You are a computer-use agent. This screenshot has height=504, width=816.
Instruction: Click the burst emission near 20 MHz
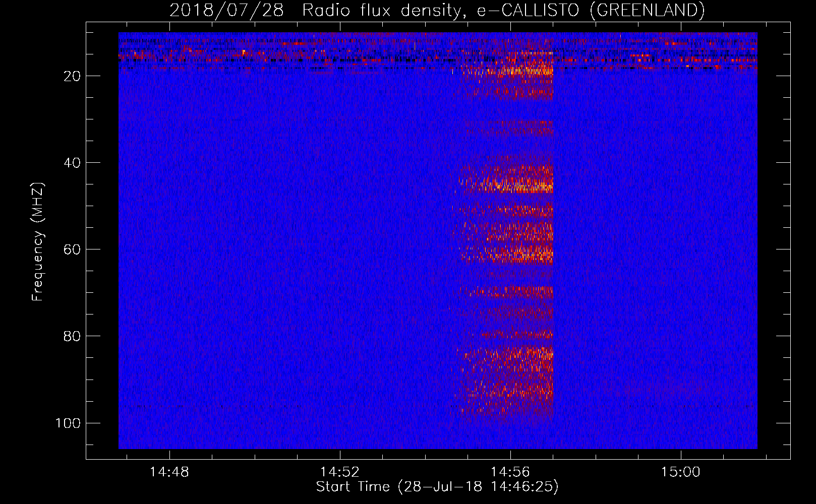[x=507, y=70]
